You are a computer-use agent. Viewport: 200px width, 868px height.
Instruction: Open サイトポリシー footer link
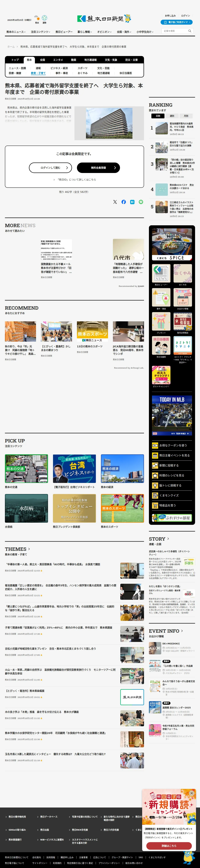(x=40, y=863)
